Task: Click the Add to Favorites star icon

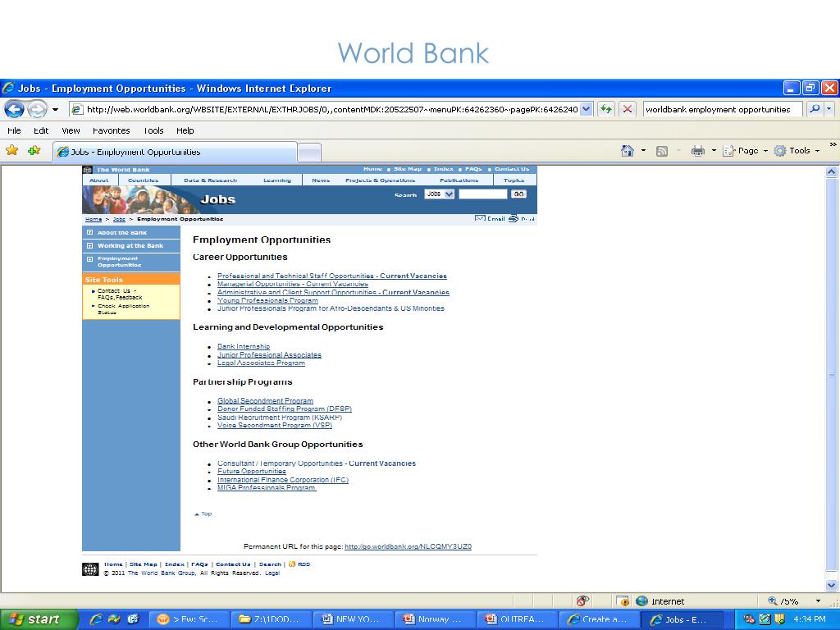Action: (x=34, y=151)
